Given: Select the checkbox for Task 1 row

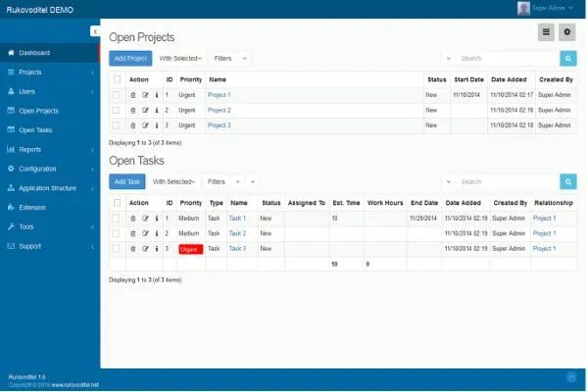Looking at the screenshot, I should click(x=117, y=219).
